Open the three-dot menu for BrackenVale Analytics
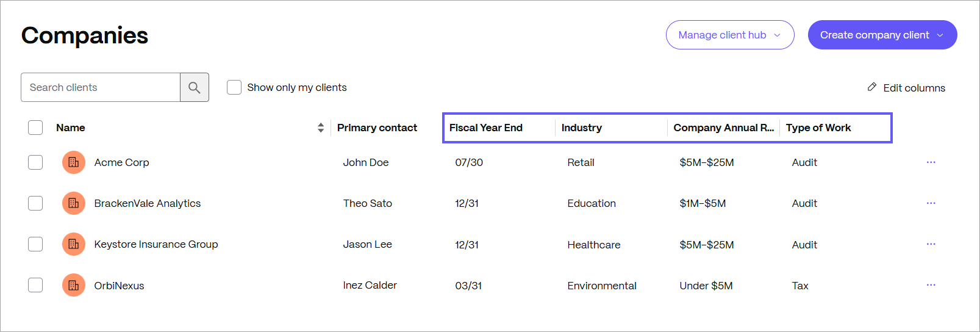 [931, 203]
